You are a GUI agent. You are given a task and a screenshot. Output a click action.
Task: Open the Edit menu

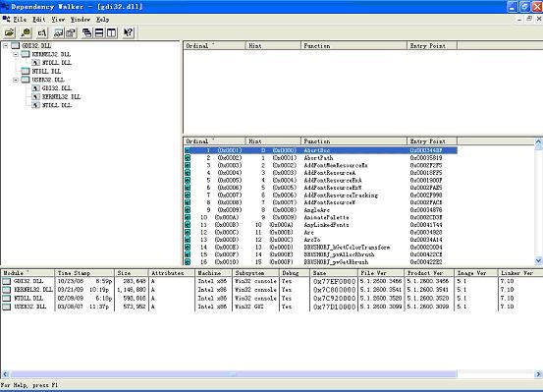(x=39, y=20)
